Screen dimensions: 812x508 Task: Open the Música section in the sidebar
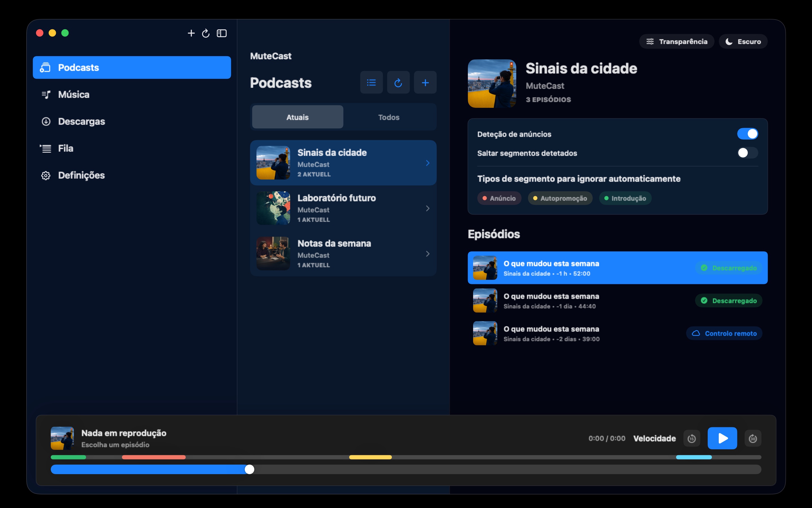(132, 95)
